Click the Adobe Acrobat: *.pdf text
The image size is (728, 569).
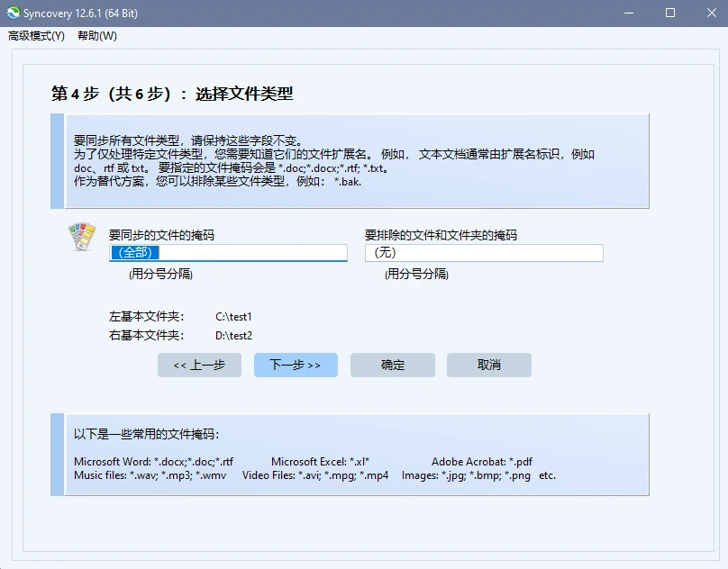click(x=482, y=462)
